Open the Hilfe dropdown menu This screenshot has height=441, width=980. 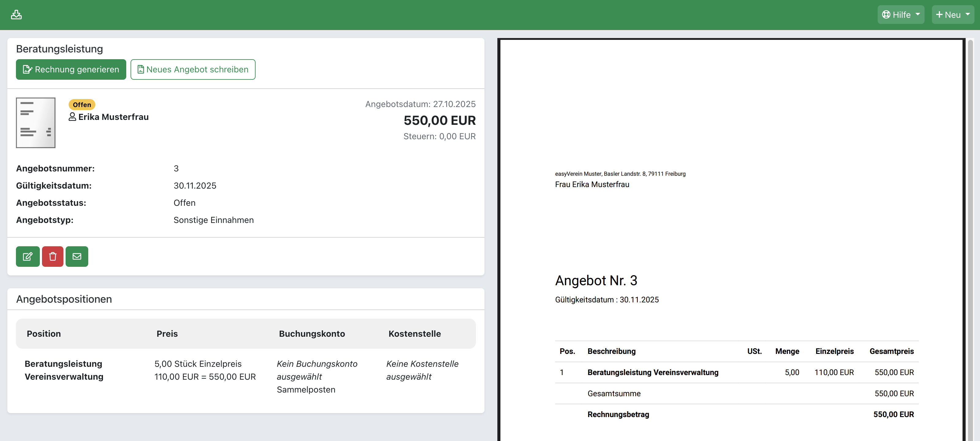901,14
